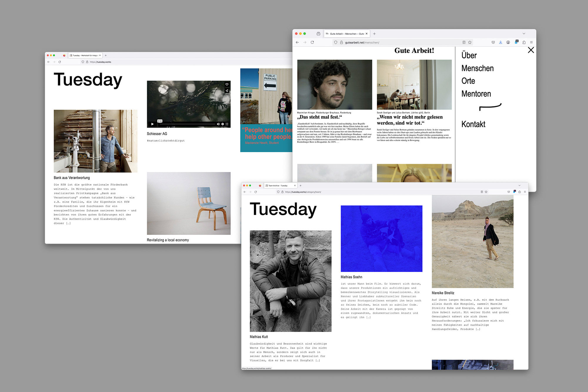Click the Tuesday logo in Team Archive window
The height and width of the screenshot is (392, 588).
pos(283,209)
